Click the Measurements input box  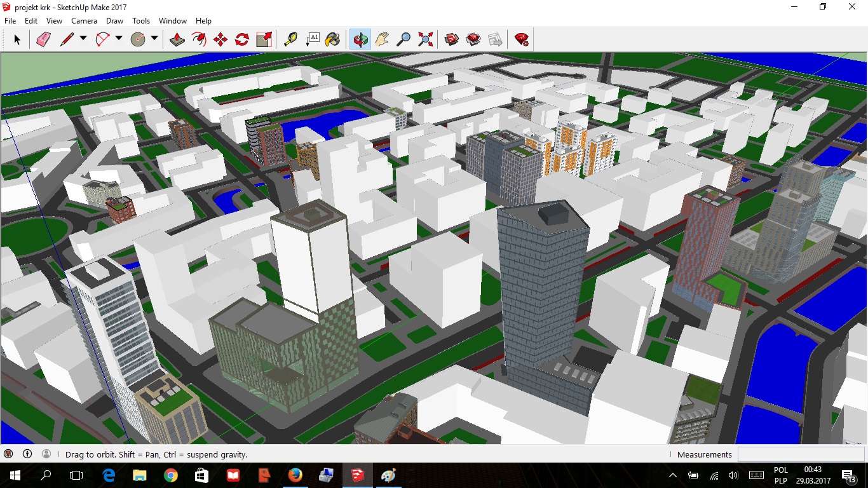[801, 454]
